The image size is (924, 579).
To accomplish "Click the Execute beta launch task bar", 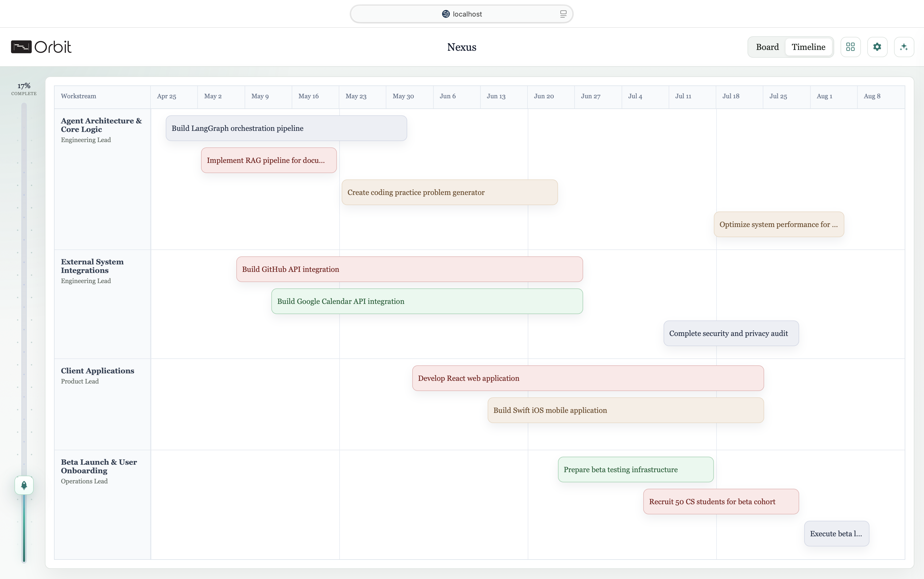I will (836, 533).
